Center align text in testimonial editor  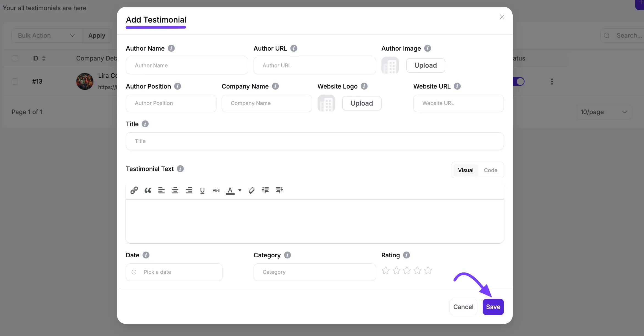[x=175, y=190]
